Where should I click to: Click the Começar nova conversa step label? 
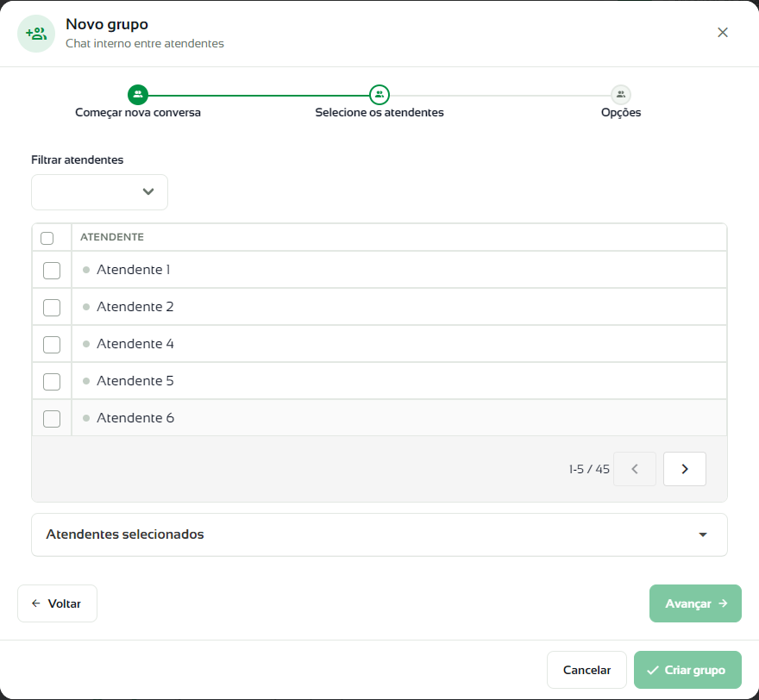click(x=138, y=112)
